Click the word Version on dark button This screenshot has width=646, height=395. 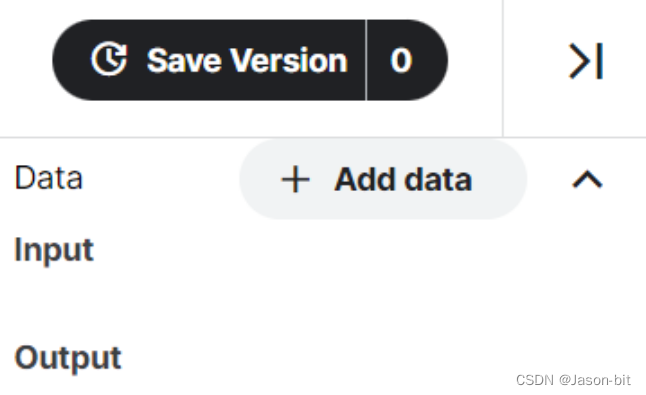coord(289,61)
